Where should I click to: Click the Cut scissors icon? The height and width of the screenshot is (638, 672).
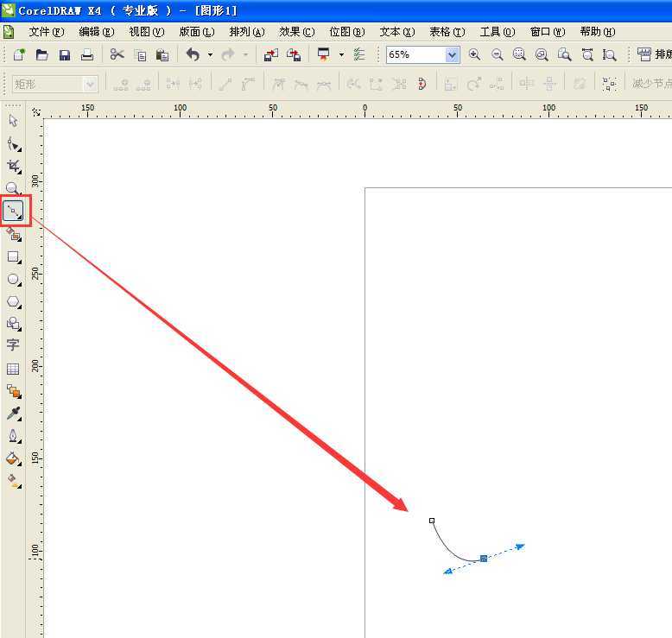coord(117,55)
